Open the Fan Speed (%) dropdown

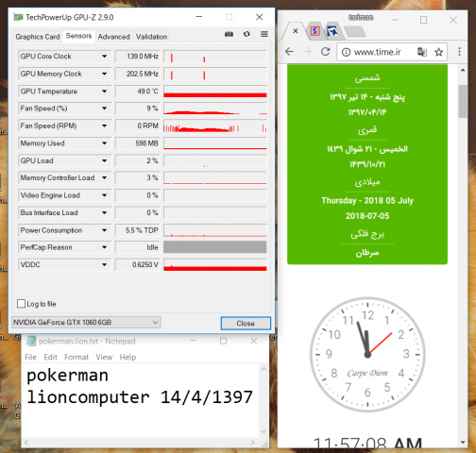[x=104, y=109]
